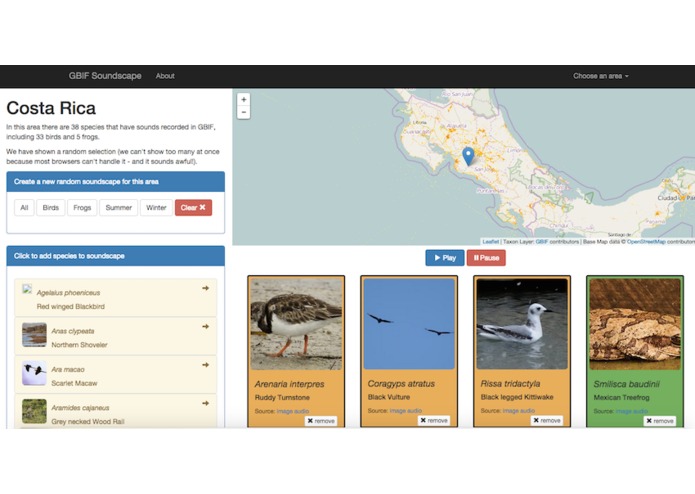The width and height of the screenshot is (695, 494).
Task: Click the Rissa tridactyla card title
Action: point(510,384)
